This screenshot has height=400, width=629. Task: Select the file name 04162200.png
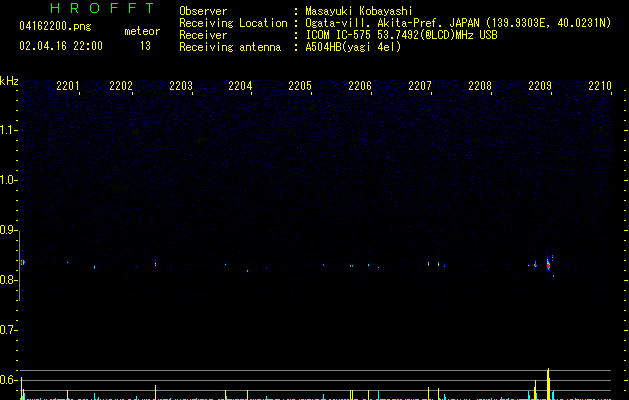(55, 26)
